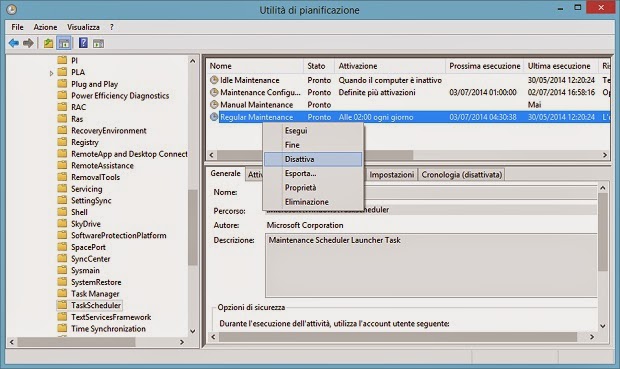Click the Servicing folder icon

pyautogui.click(x=62, y=189)
